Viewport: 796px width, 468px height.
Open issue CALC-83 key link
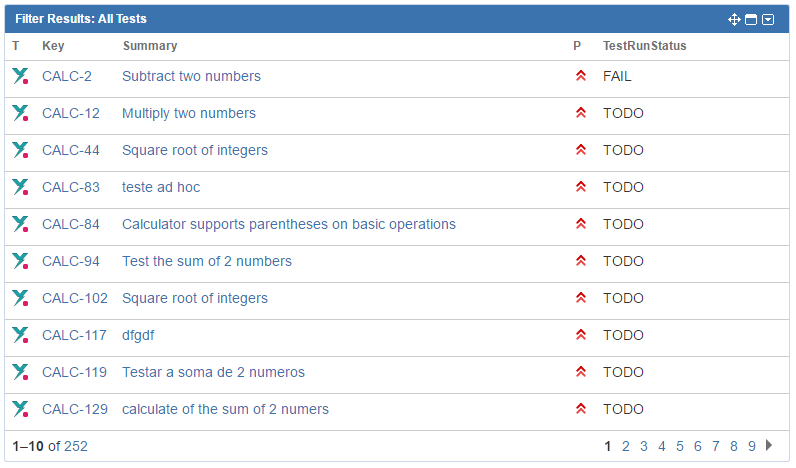71,187
